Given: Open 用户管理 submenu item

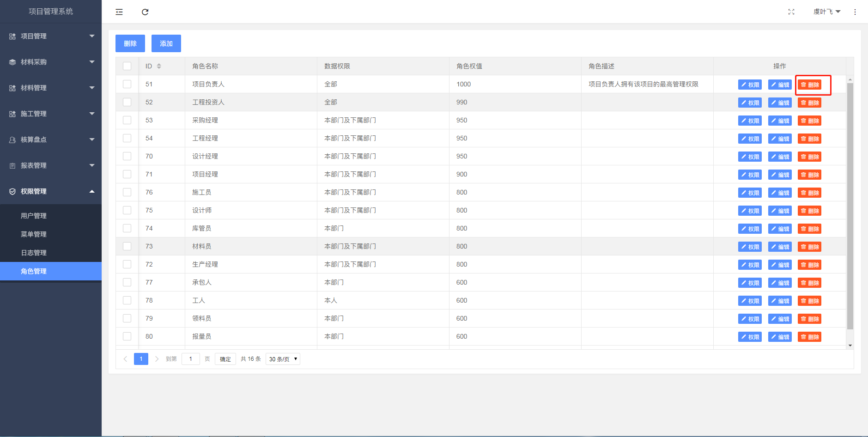Looking at the screenshot, I should 51,216.
